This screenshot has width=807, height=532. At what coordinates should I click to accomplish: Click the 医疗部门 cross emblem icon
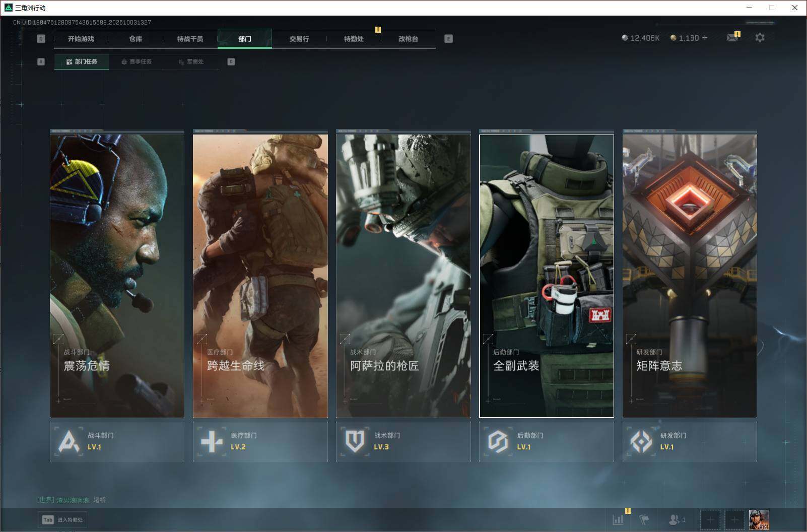click(x=212, y=441)
